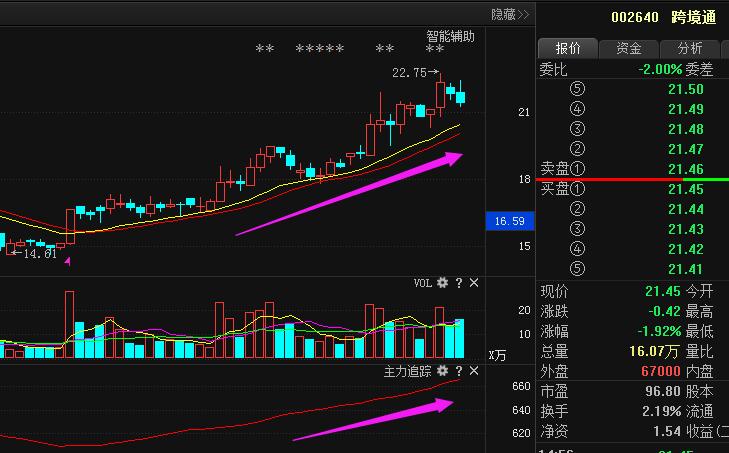Click the 14.01 low price label
Image resolution: width=729 pixels, height=453 pixels.
pos(40,253)
